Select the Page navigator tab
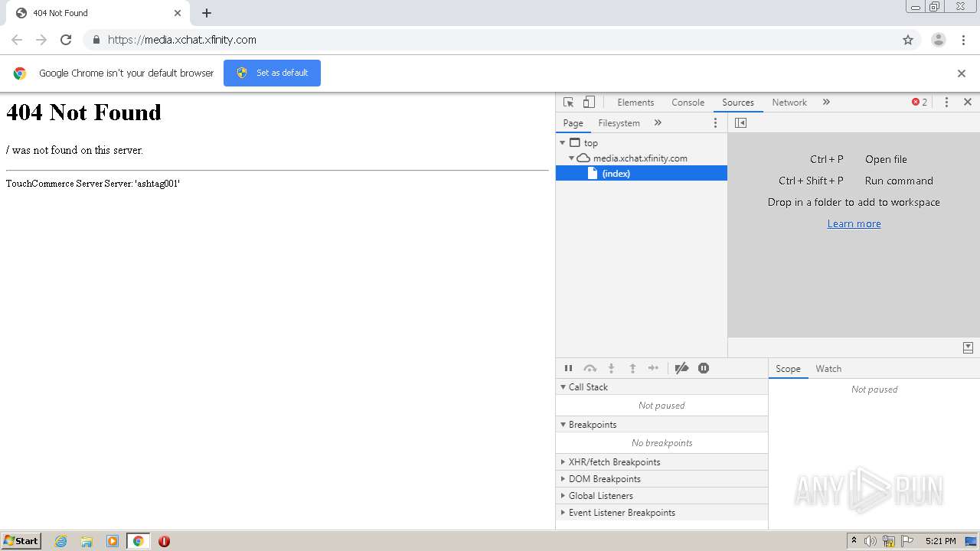This screenshot has height=551, width=980. point(573,122)
